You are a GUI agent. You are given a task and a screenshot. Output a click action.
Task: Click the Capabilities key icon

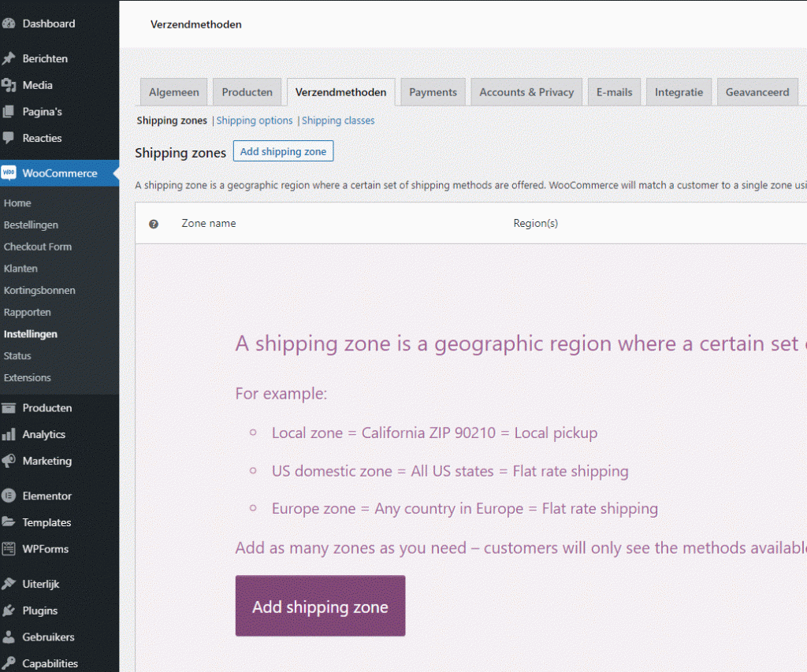(x=9, y=663)
